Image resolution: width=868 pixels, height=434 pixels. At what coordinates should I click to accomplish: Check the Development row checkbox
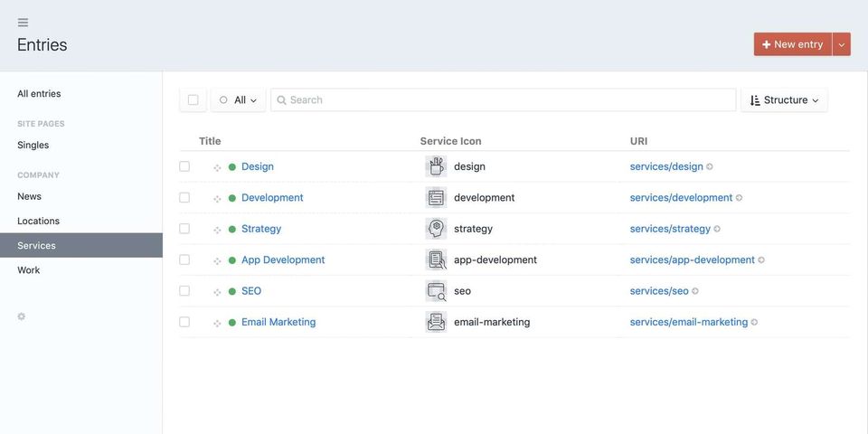click(x=184, y=198)
